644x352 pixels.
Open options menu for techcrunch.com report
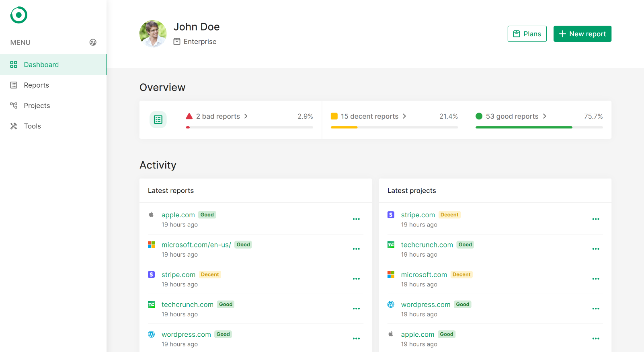point(356,309)
